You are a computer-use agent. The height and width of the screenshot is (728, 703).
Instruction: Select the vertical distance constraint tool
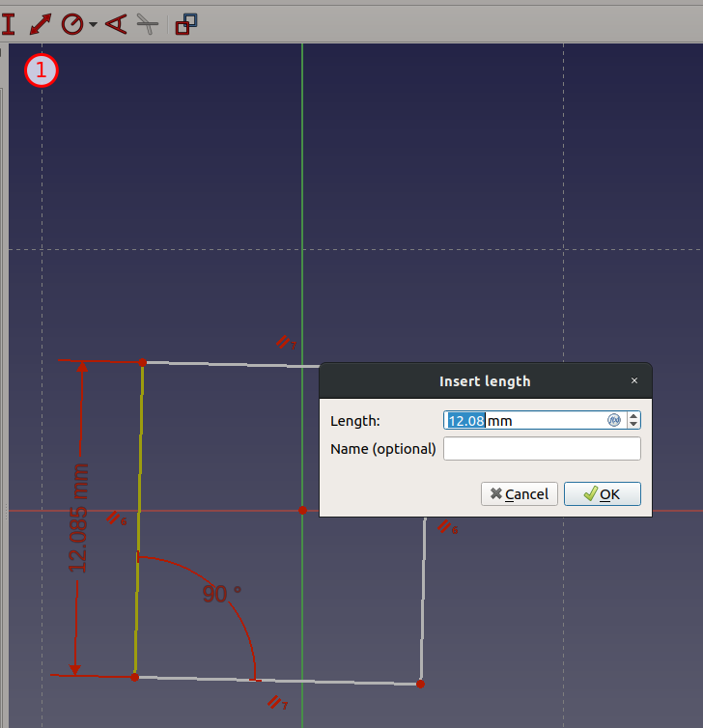[x=8, y=23]
